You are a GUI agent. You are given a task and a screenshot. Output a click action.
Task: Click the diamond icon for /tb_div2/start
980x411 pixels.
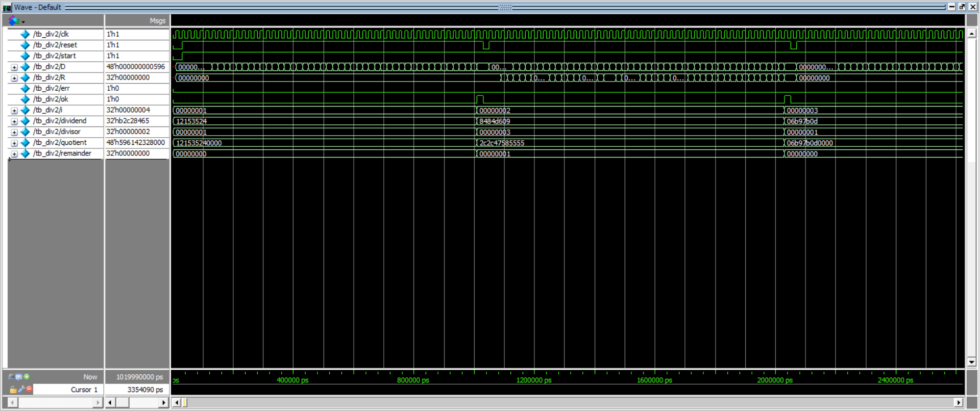coord(25,56)
